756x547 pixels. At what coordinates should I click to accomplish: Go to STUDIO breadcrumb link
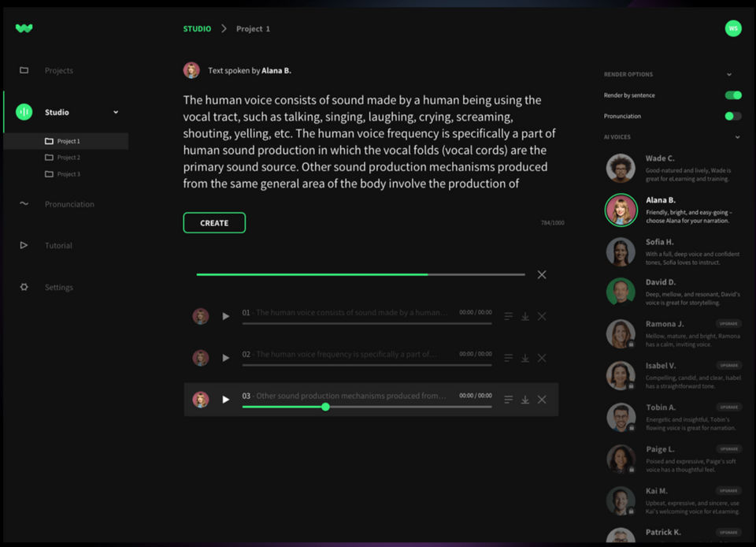197,28
